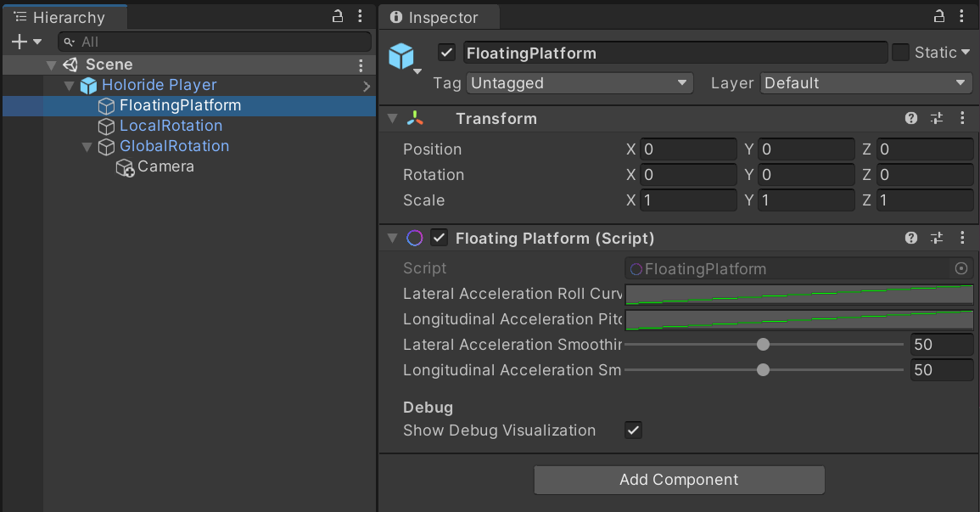
Task: Collapse the GlobalRotation tree node
Action: click(87, 147)
